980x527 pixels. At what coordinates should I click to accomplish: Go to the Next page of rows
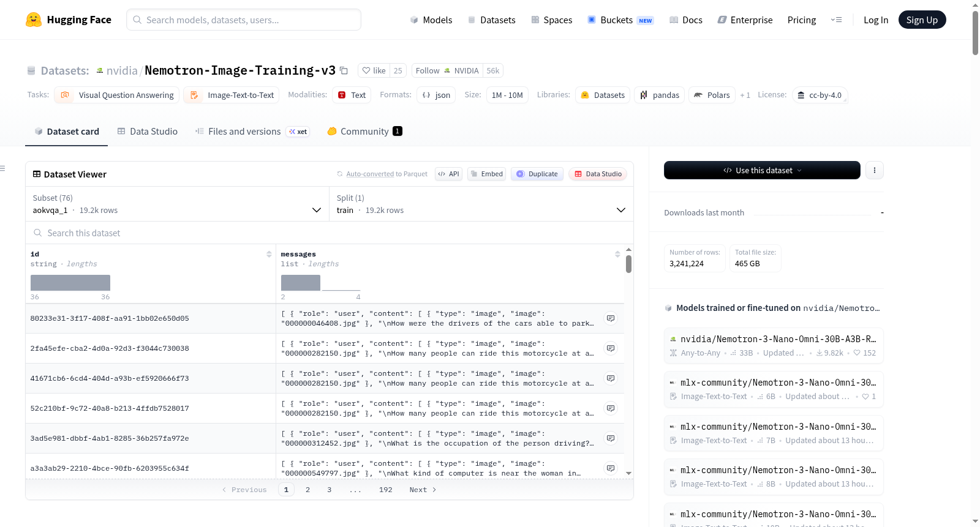[423, 490]
